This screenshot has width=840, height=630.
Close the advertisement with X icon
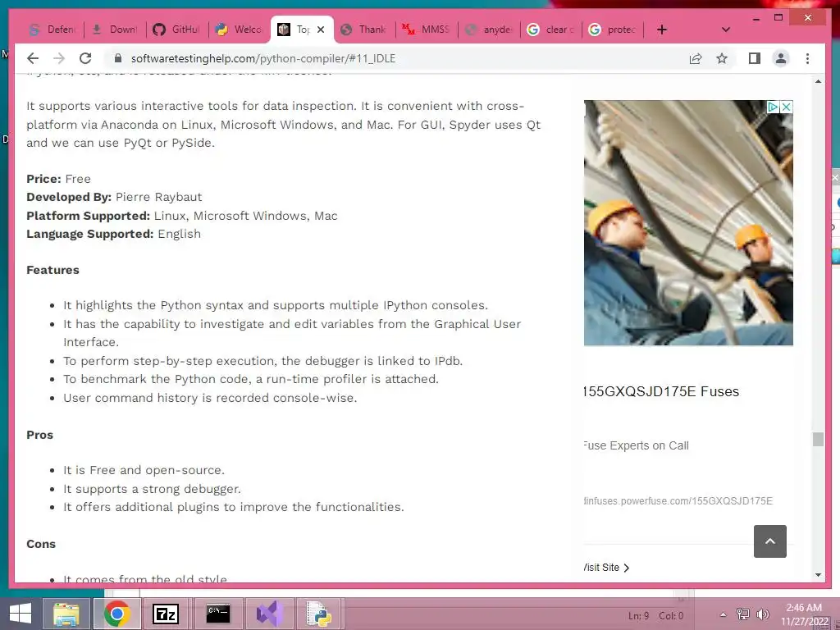click(x=787, y=107)
